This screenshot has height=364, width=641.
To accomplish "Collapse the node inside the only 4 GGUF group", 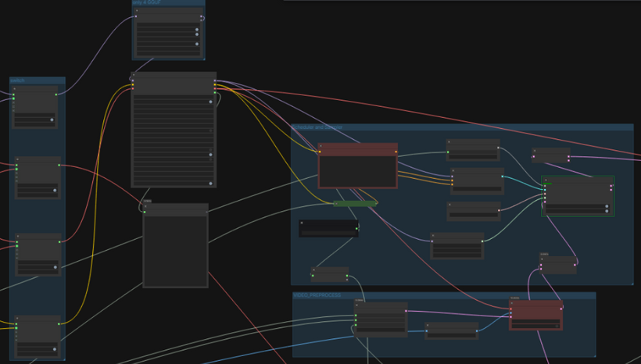I will pos(138,11).
